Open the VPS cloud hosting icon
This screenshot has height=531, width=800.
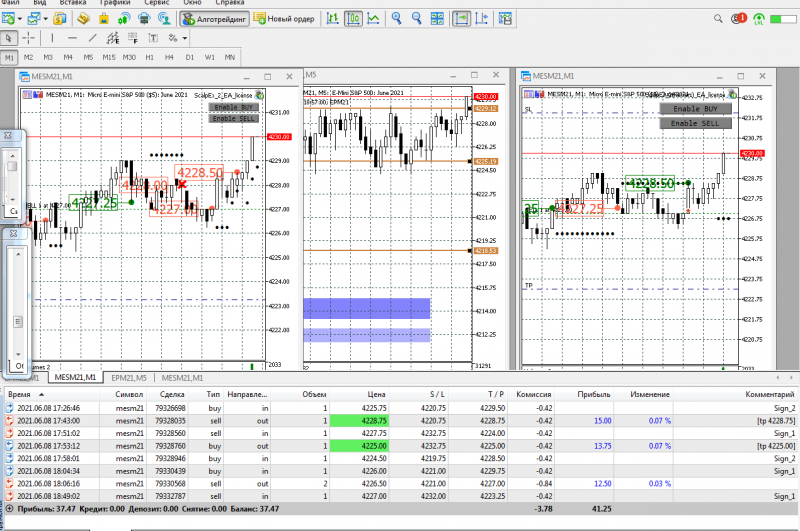pos(144,19)
